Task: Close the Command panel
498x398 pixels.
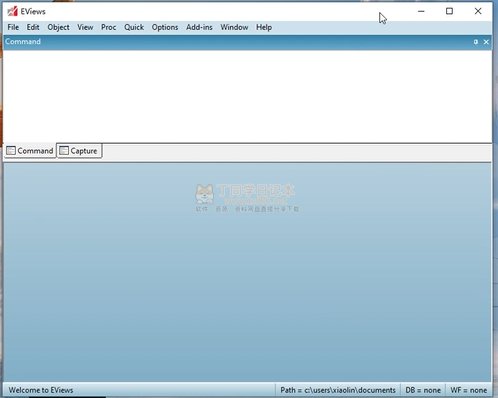Action: [x=486, y=42]
